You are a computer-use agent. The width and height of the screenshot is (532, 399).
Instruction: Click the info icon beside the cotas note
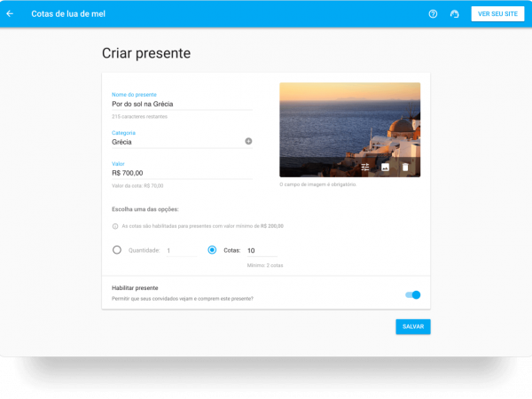[115, 226]
